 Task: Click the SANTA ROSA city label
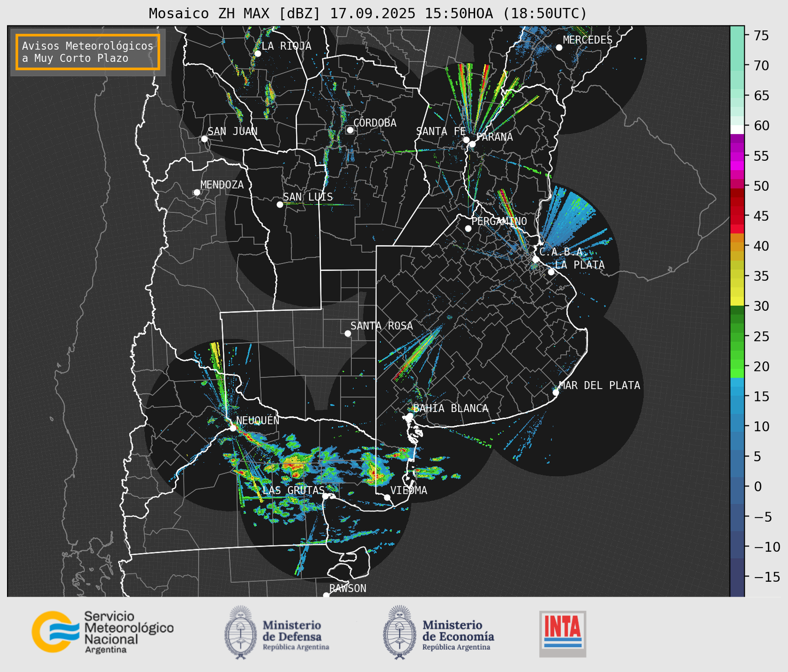pos(382,326)
